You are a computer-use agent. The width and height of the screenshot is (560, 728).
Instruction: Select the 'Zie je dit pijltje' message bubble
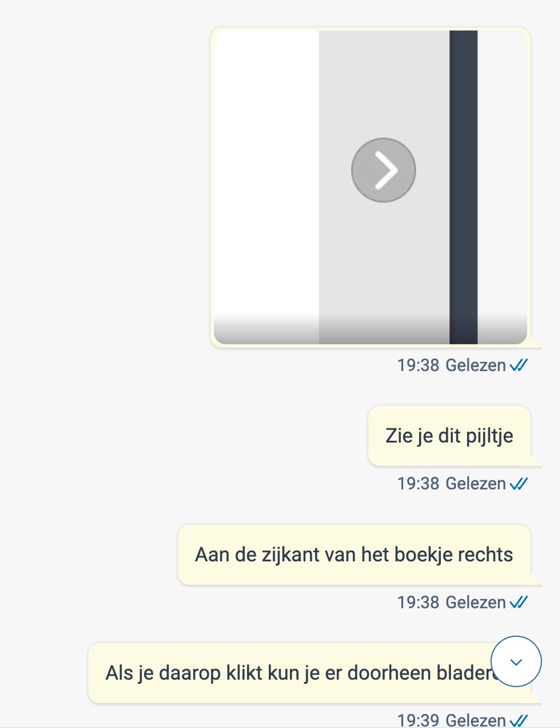pyautogui.click(x=449, y=436)
